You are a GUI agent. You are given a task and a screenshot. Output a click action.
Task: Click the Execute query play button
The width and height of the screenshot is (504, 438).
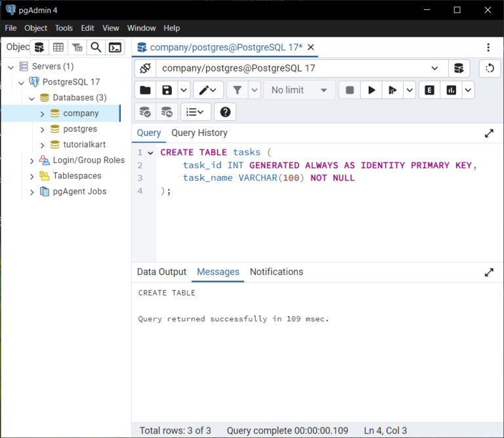click(x=371, y=90)
